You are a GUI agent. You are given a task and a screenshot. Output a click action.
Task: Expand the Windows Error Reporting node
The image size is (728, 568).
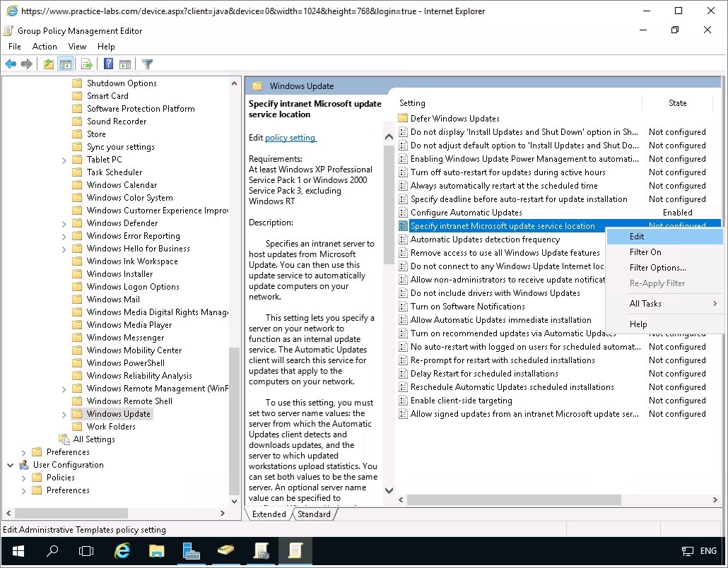point(64,237)
